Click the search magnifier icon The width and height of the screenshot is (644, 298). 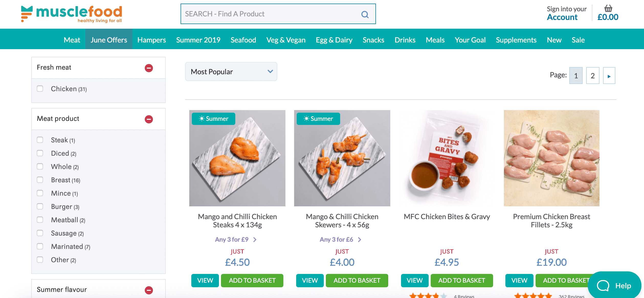[x=365, y=14]
